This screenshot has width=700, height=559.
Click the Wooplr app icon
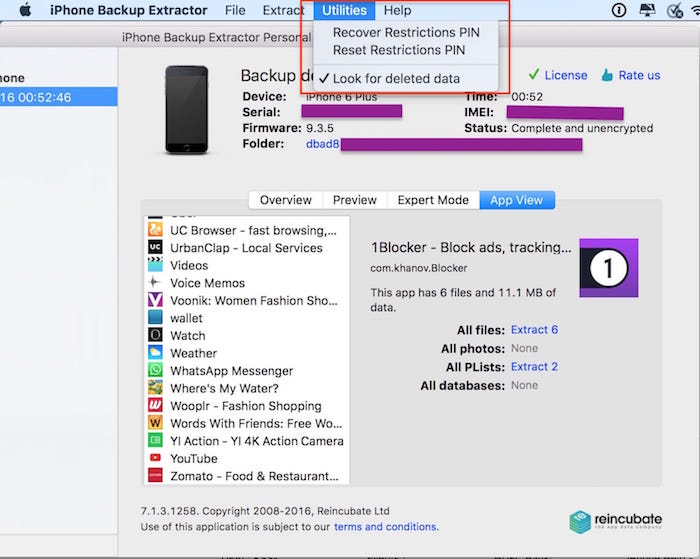(155, 405)
